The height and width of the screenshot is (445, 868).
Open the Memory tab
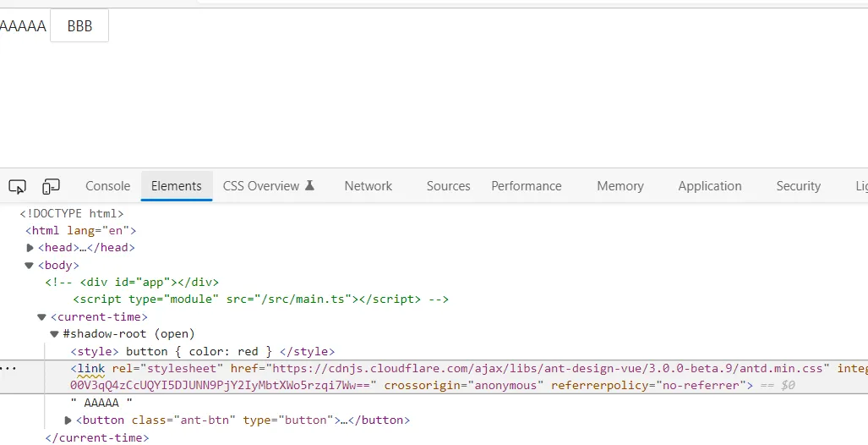620,186
